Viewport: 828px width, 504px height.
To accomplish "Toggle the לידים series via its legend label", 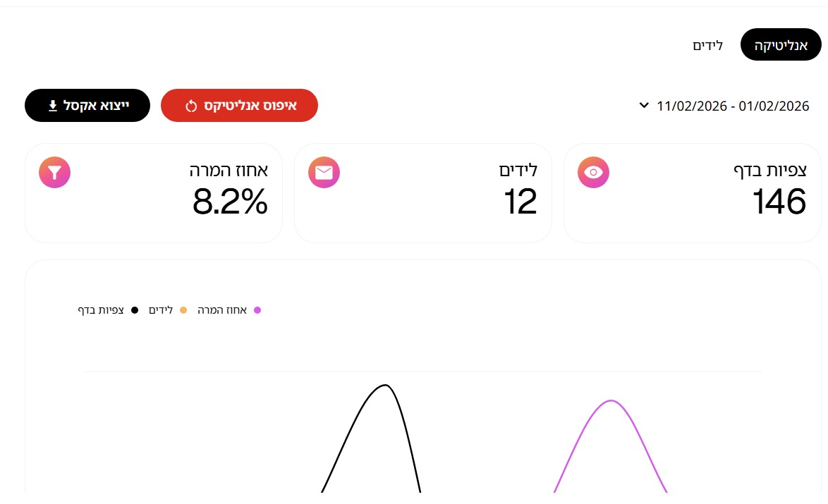I will pyautogui.click(x=161, y=310).
